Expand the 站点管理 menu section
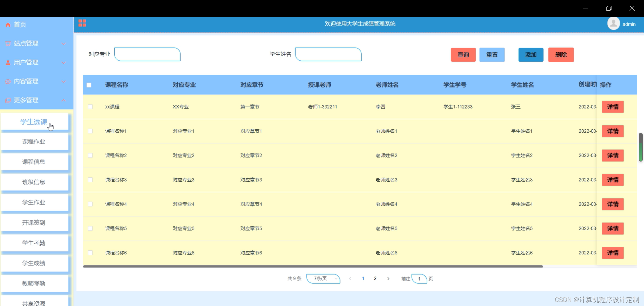The height and width of the screenshot is (306, 644). click(x=63, y=44)
